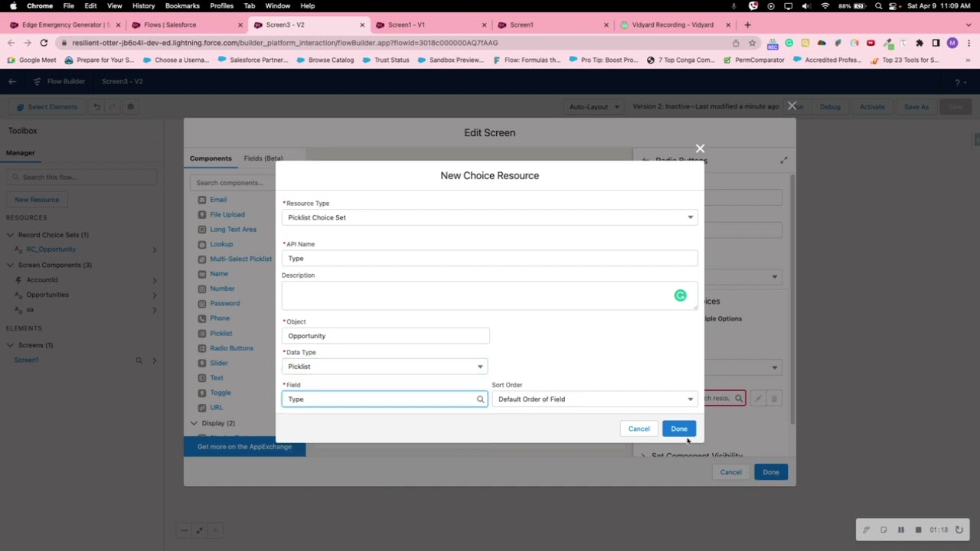Click Done in Edit Screen dialog
Image resolution: width=980 pixels, height=551 pixels.
pyautogui.click(x=771, y=472)
